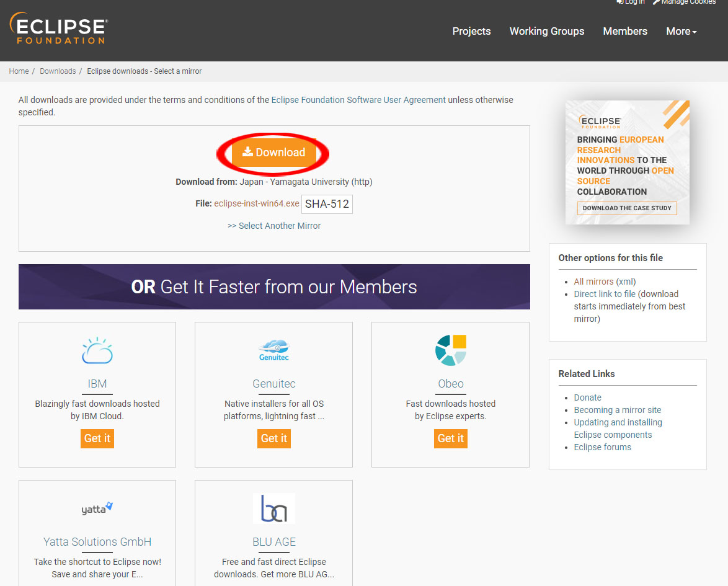Click Get it under Obeo

coord(451,438)
